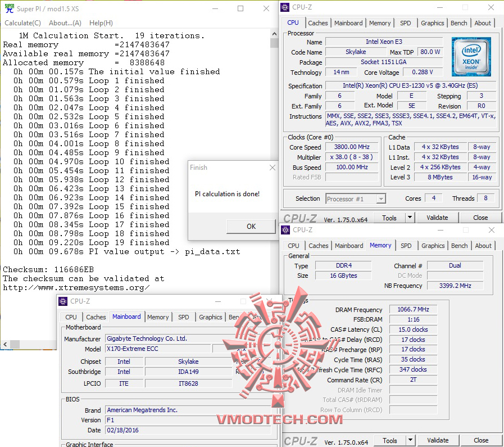
Task: Switch to SPD tab in Memory CPU-Z window
Action: tap(406, 246)
